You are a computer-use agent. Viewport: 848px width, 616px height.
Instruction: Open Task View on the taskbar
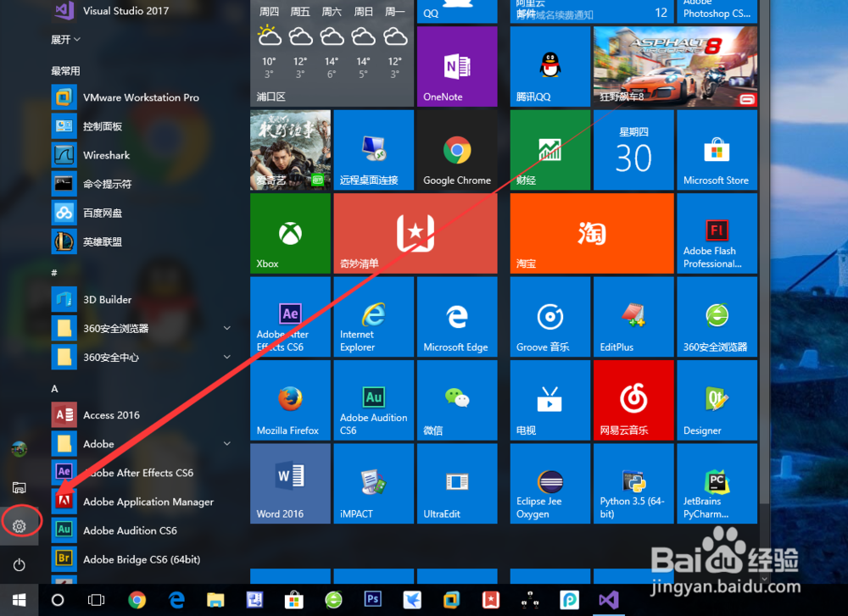pos(97,600)
